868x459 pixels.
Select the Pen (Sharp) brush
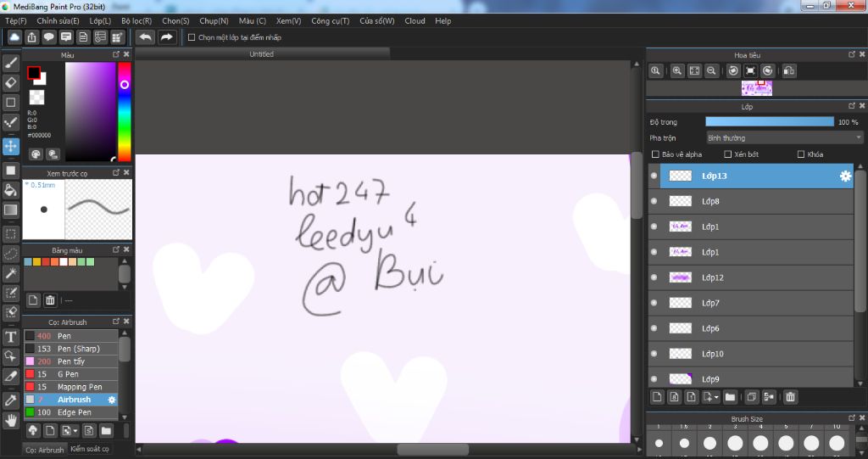click(x=71, y=349)
